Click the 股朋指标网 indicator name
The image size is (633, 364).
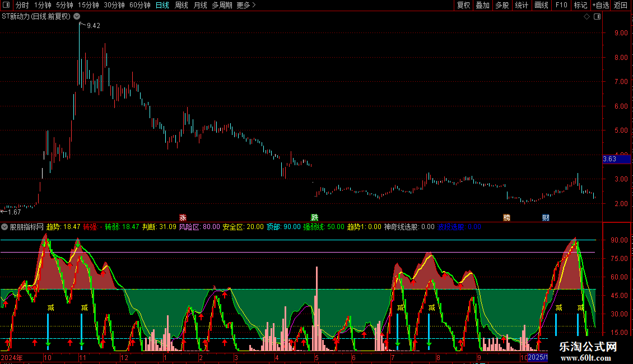pos(27,227)
